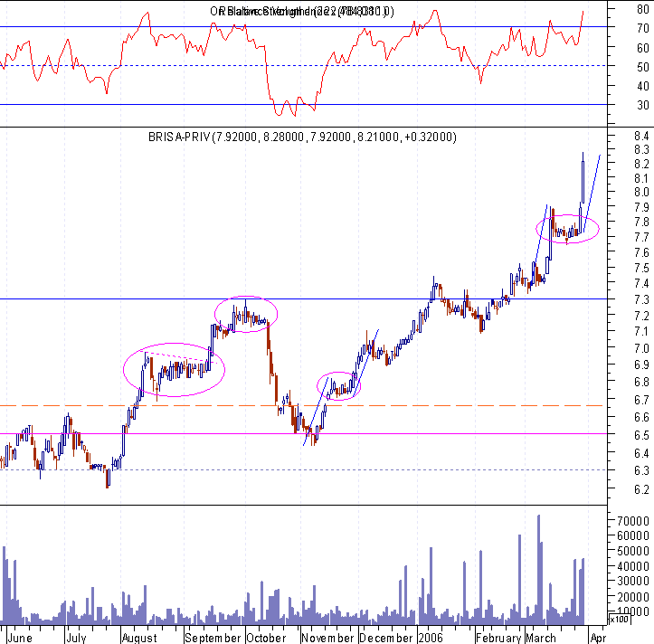Select the March label on the date axis
Screen dimensions: 654x644
(541, 638)
